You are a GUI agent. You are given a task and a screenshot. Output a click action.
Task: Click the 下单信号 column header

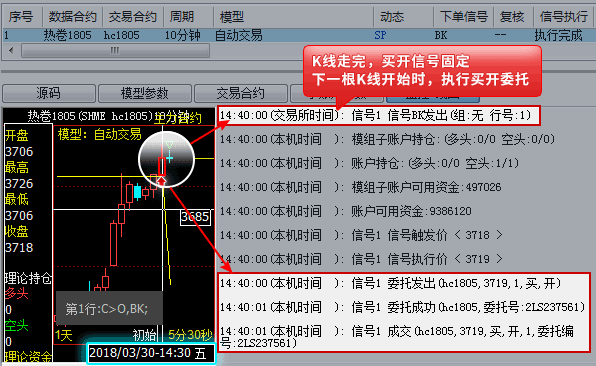pos(463,17)
